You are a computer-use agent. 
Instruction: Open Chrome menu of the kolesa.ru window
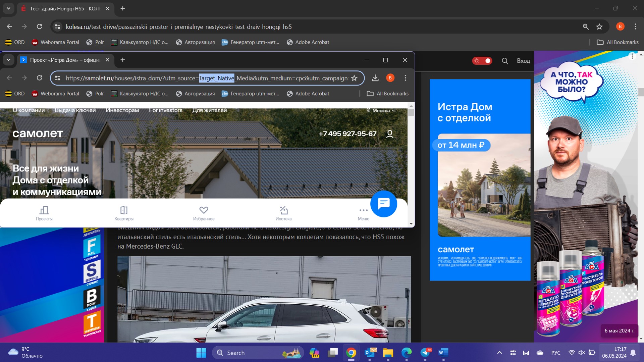[x=635, y=27]
